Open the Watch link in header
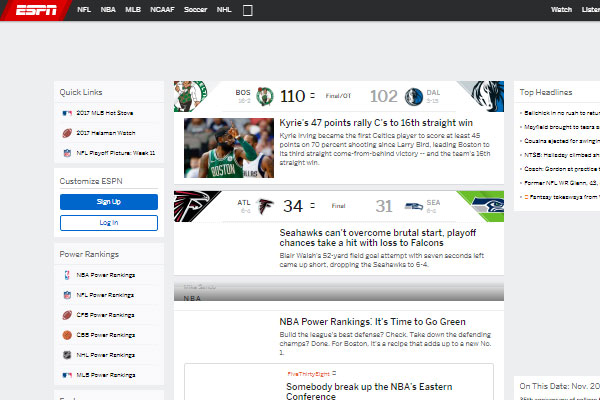The width and height of the screenshot is (600, 400). click(561, 10)
